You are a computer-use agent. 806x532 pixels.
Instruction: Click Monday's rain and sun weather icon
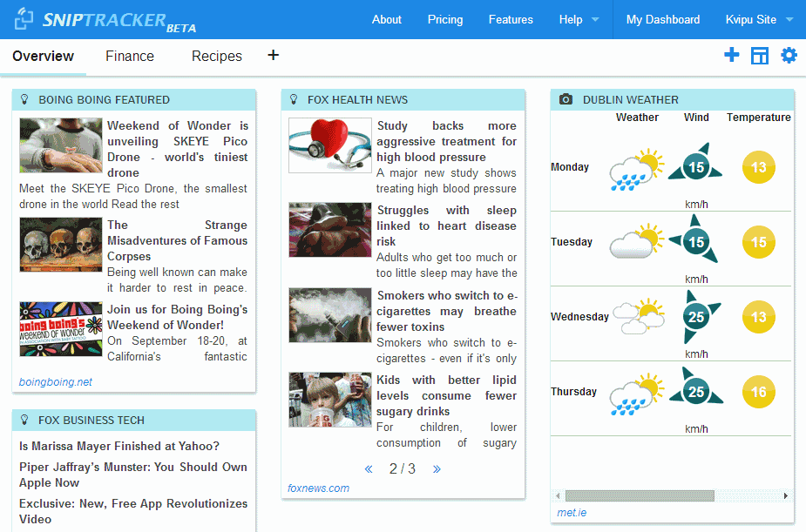coord(636,169)
